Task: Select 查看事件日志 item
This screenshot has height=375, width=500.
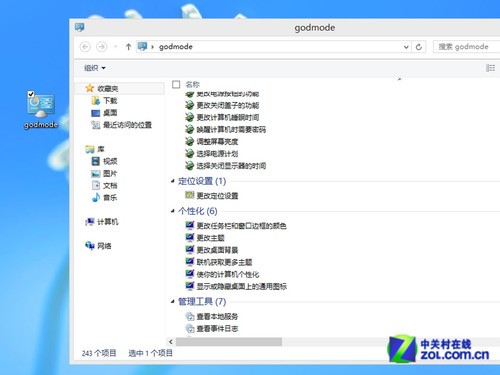Action: click(x=217, y=329)
